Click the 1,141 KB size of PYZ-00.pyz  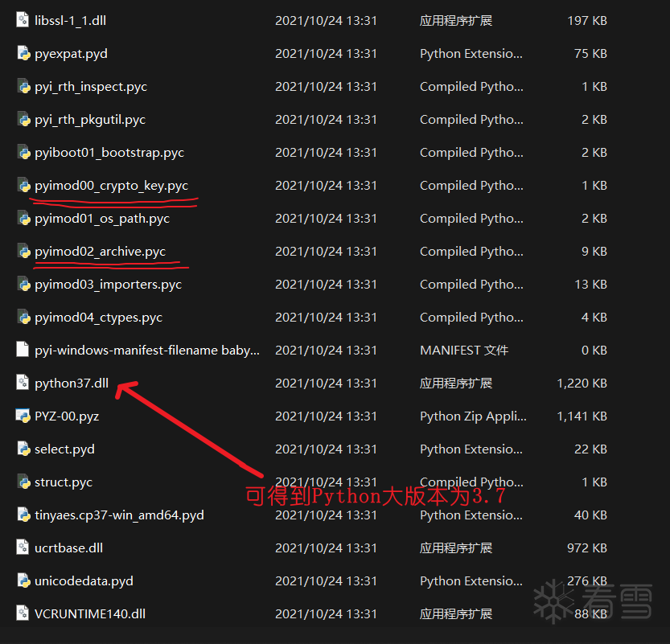pos(582,416)
